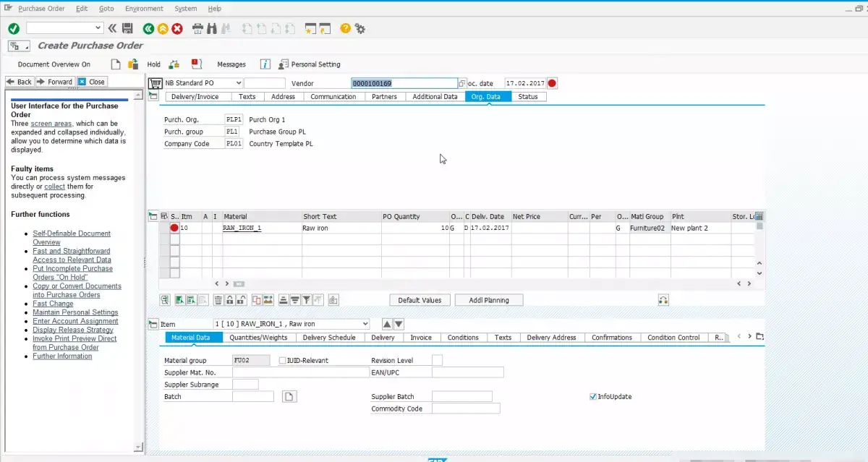Screen dimensions: 868x462
Task: Uncheck the InfoUpdate checkbox
Action: point(594,396)
